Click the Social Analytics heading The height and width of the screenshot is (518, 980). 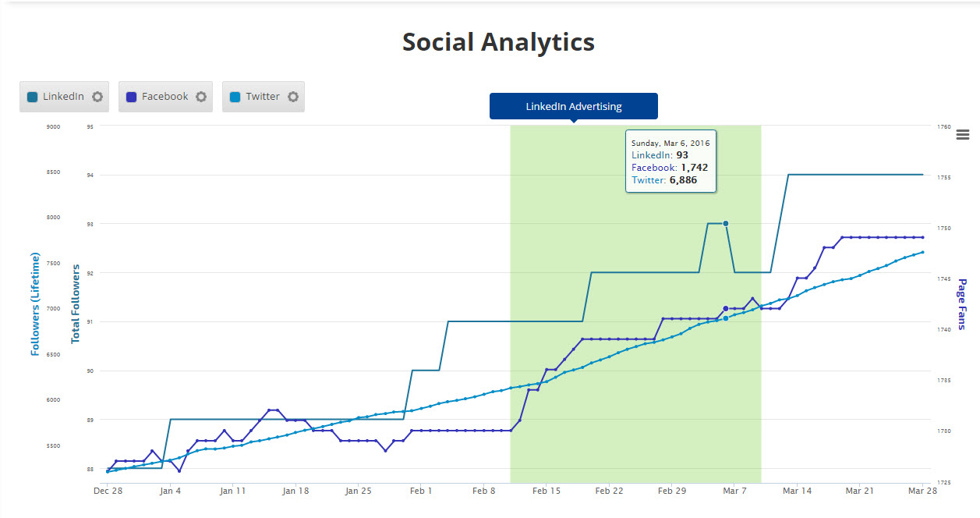498,42
